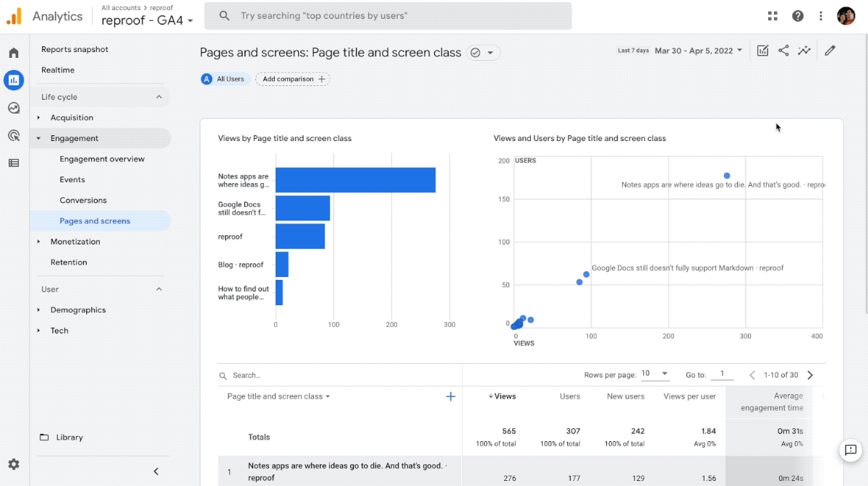Sort by Views per user column
The width and height of the screenshot is (868, 486).
pyautogui.click(x=689, y=396)
